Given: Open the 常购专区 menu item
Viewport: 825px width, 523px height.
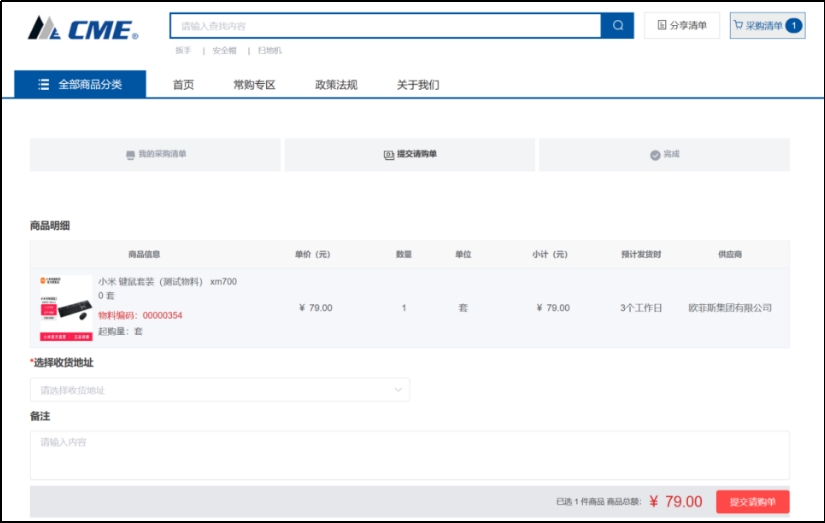Looking at the screenshot, I should 254,85.
